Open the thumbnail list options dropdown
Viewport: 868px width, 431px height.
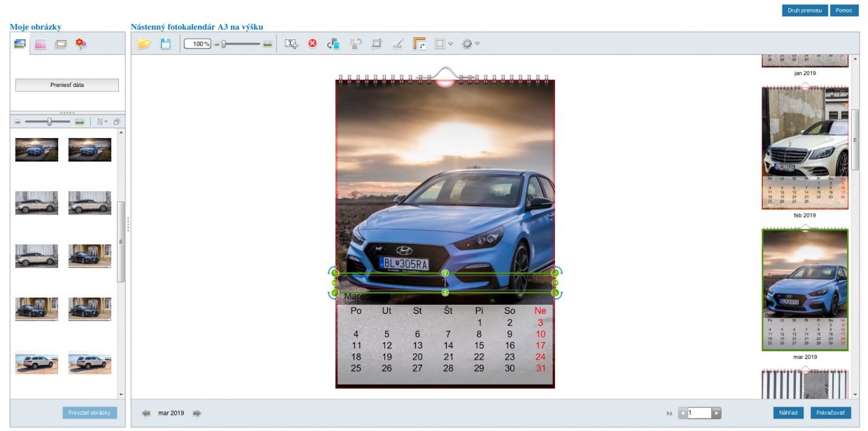coord(102,122)
